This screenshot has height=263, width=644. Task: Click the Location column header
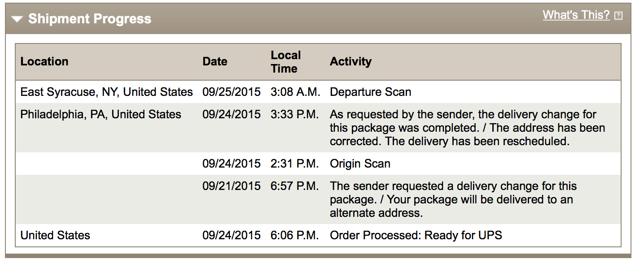(44, 62)
